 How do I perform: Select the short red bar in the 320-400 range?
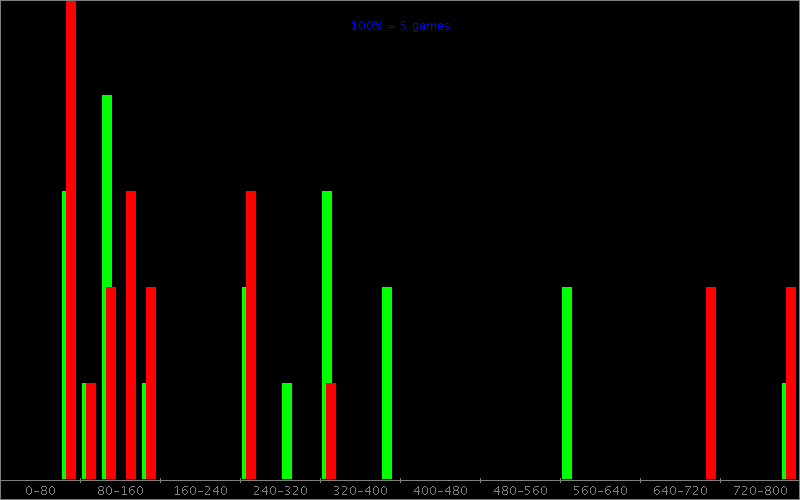331,431
